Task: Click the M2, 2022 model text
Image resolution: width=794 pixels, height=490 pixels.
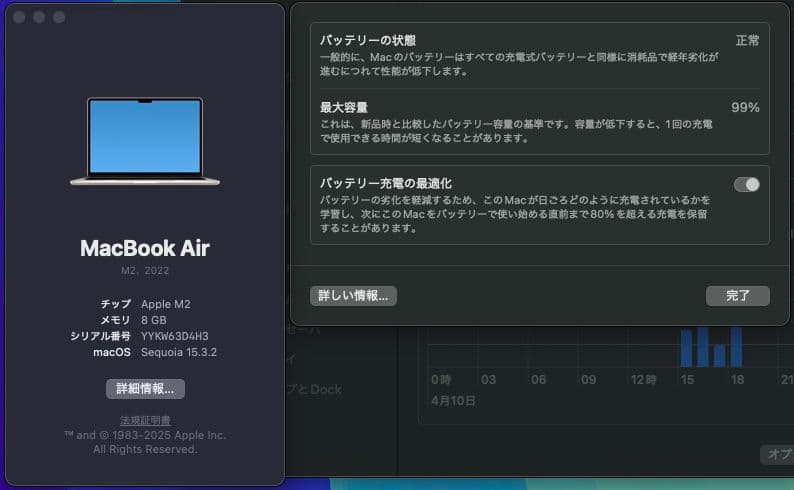Action: pos(145,270)
